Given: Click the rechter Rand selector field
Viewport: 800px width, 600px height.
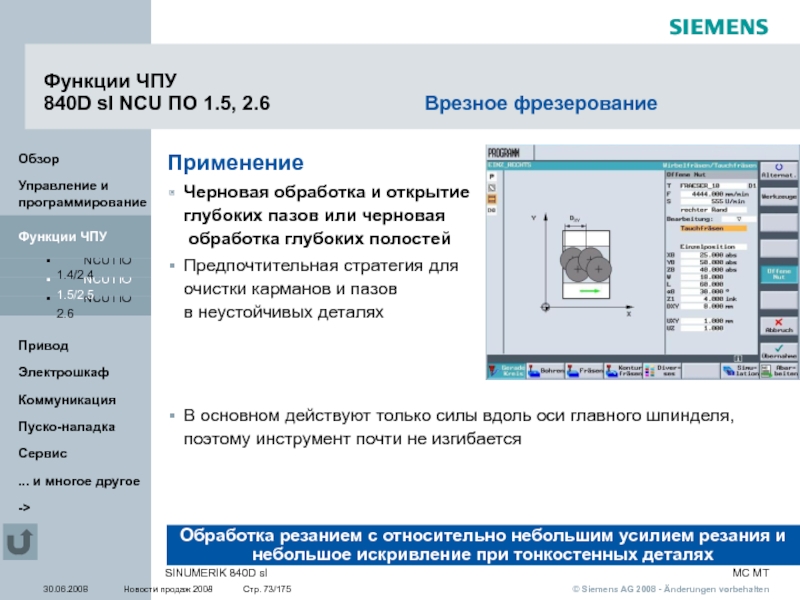Looking at the screenshot, I should 713,210.
